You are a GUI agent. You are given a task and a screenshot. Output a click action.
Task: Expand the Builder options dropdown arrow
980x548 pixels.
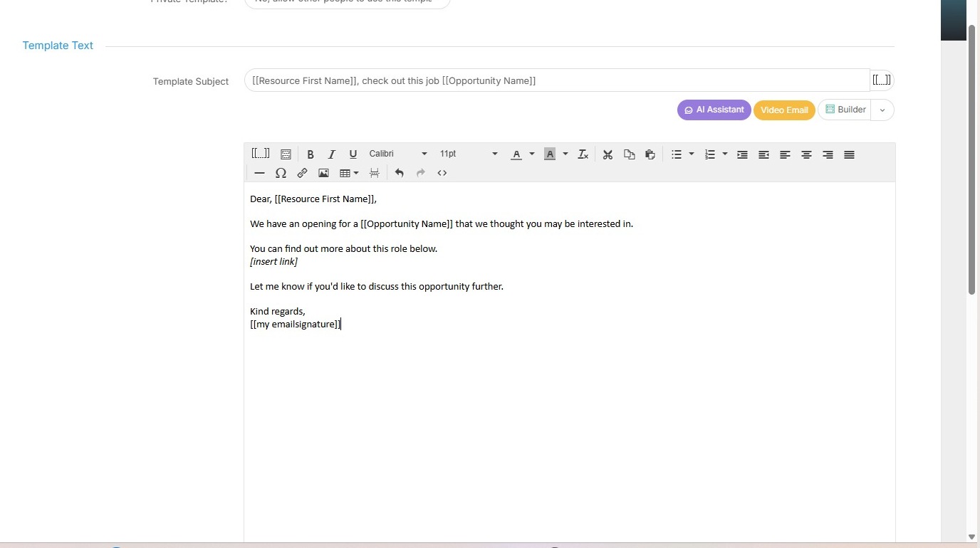point(882,110)
